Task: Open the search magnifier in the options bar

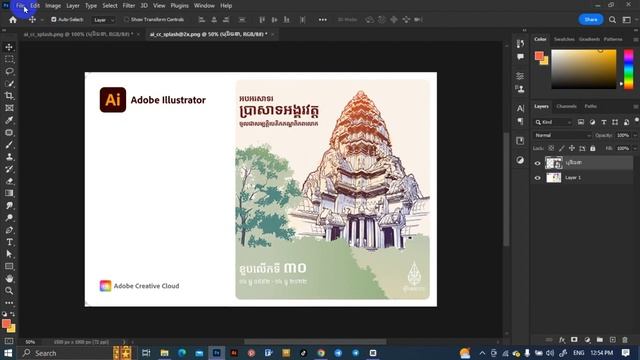Action: pos(612,20)
